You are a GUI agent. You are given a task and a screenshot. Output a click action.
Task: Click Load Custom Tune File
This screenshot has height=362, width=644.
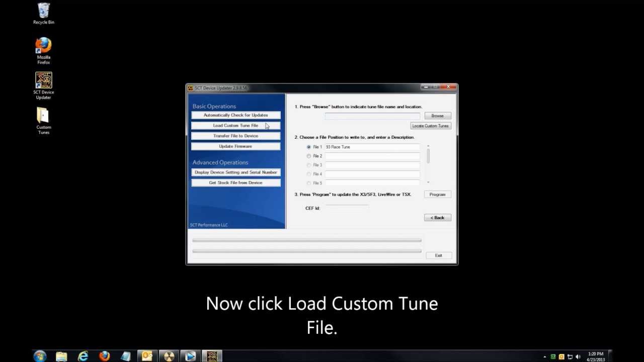pyautogui.click(x=235, y=126)
